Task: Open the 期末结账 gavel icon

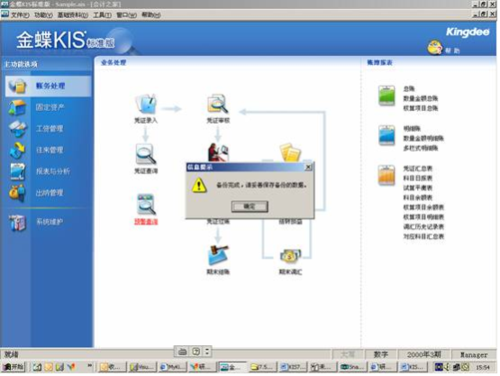Action: coord(218,255)
